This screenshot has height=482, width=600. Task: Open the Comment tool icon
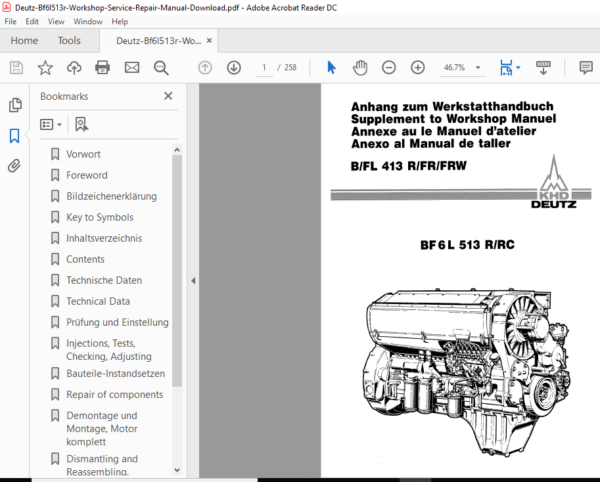pos(586,68)
